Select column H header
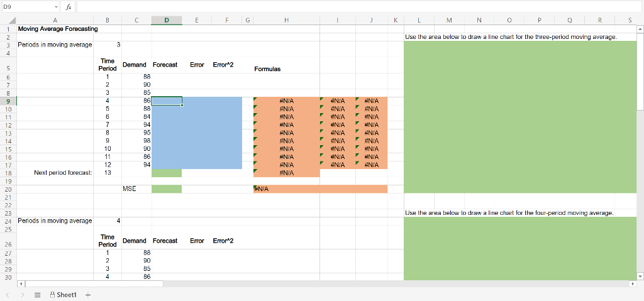Screen dimensions: 644x301 pyautogui.click(x=286, y=21)
